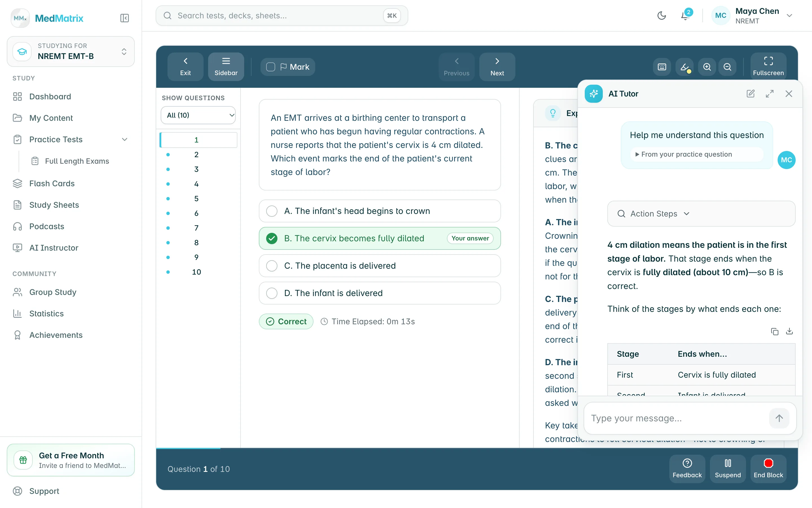Viewport: 812px width, 508px height.
Task: Check the Mark question checkbox
Action: (270, 67)
